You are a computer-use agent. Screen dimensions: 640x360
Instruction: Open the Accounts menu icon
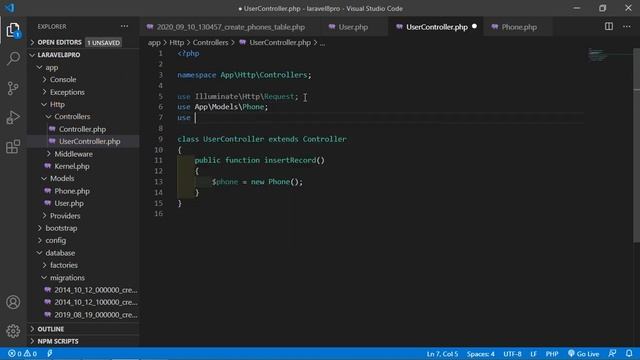pos(13,302)
